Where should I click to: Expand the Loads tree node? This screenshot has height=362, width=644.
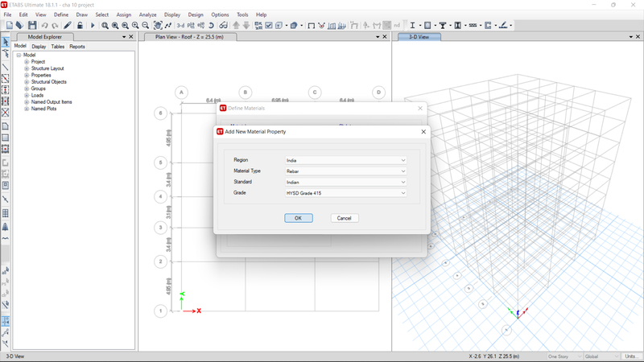[x=27, y=95]
